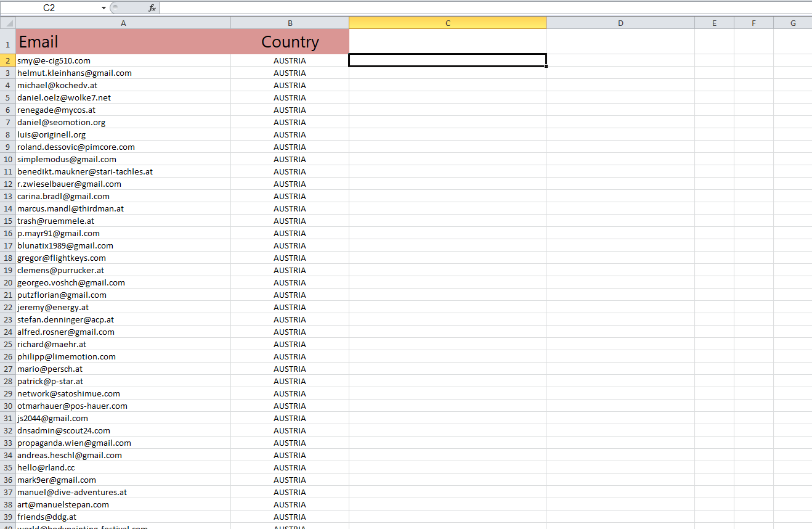The height and width of the screenshot is (529, 812).
Task: Click the Select All corner button
Action: (x=7, y=23)
